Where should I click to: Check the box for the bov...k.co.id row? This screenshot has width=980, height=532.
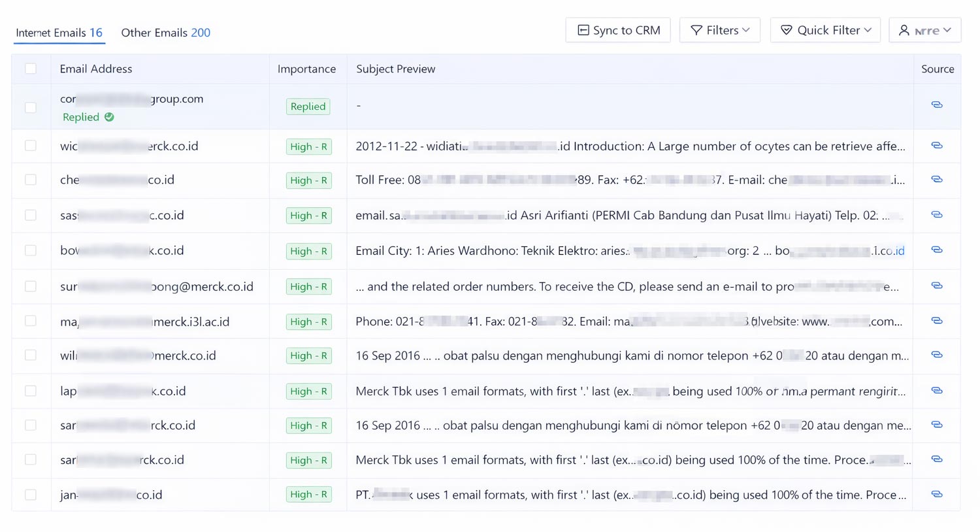coord(31,250)
